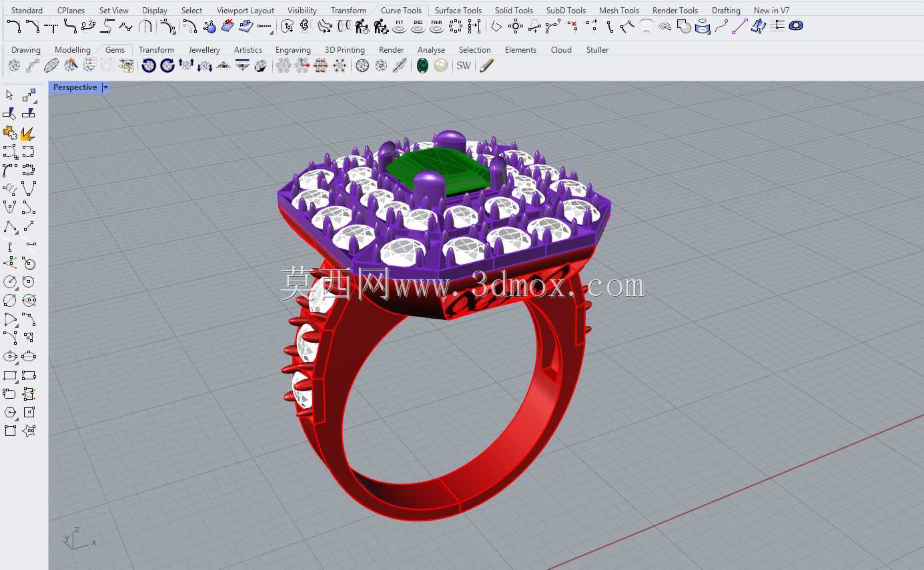
Task: Click the DEG change degree icon
Action: (418, 27)
